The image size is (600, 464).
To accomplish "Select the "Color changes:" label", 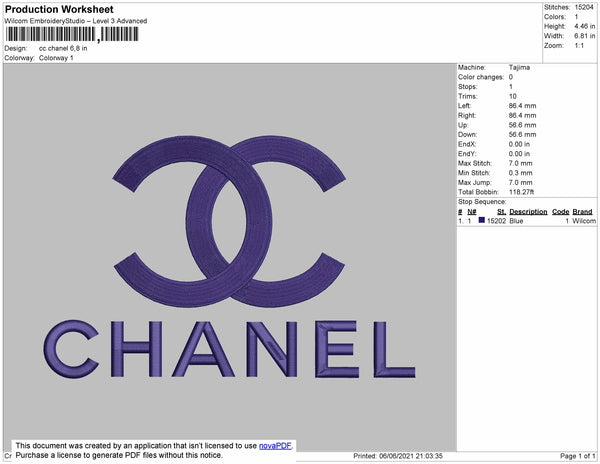I will (481, 77).
